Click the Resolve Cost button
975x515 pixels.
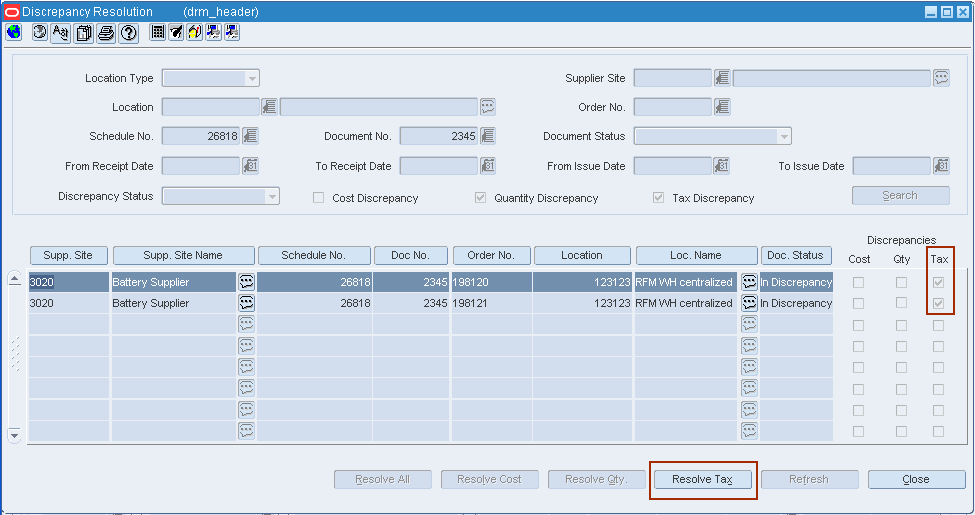point(489,480)
